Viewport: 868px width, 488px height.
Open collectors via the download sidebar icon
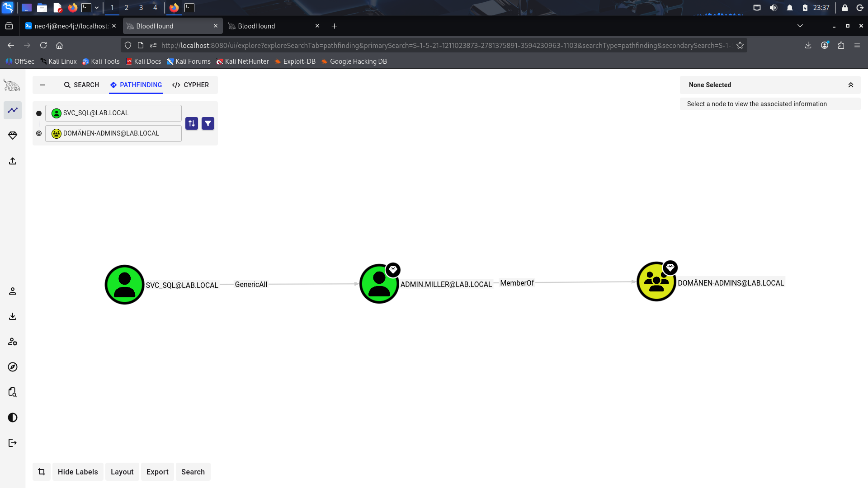[12, 316]
